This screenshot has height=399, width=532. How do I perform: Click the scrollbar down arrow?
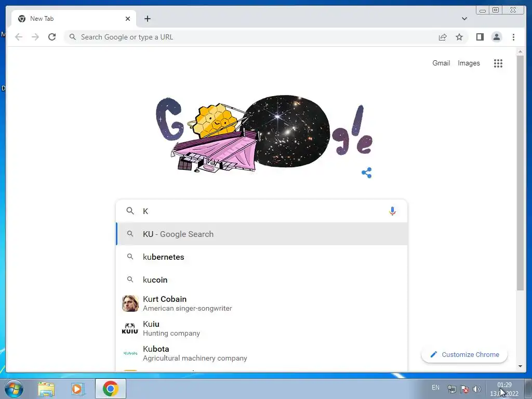[x=520, y=366]
